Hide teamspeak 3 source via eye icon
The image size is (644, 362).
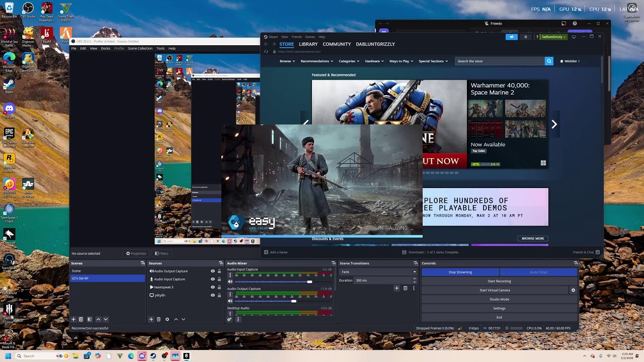click(213, 287)
